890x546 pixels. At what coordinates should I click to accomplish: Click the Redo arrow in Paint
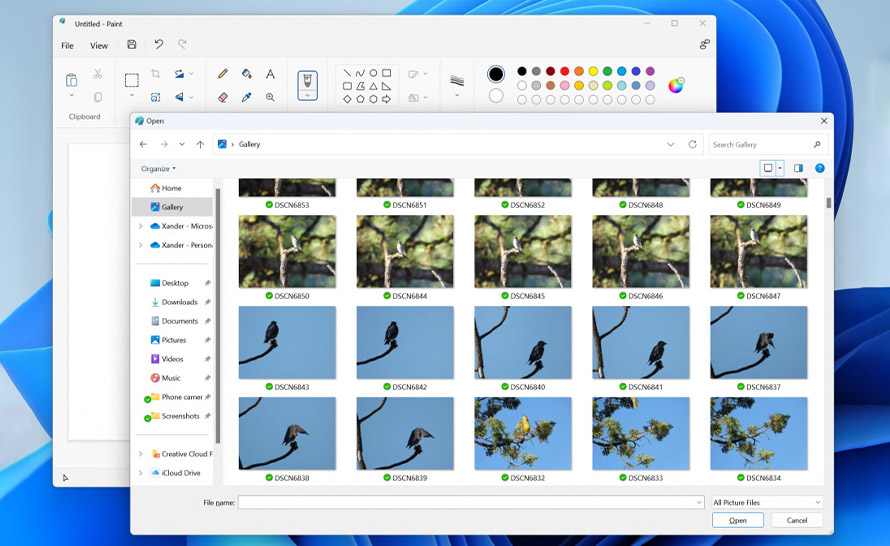(182, 44)
